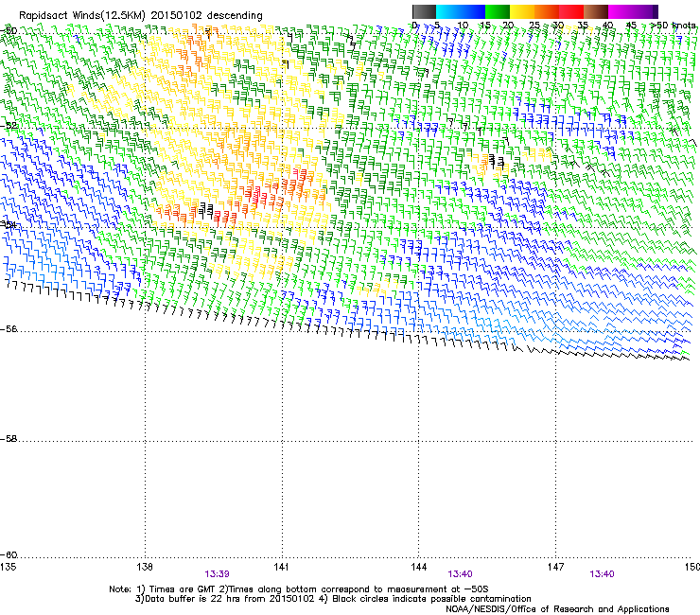Click the '10' legend scale value

[463, 26]
